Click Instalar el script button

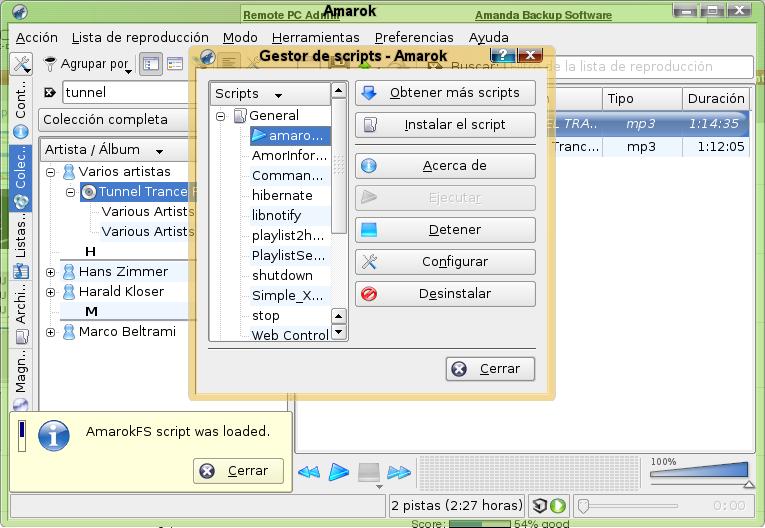445,125
